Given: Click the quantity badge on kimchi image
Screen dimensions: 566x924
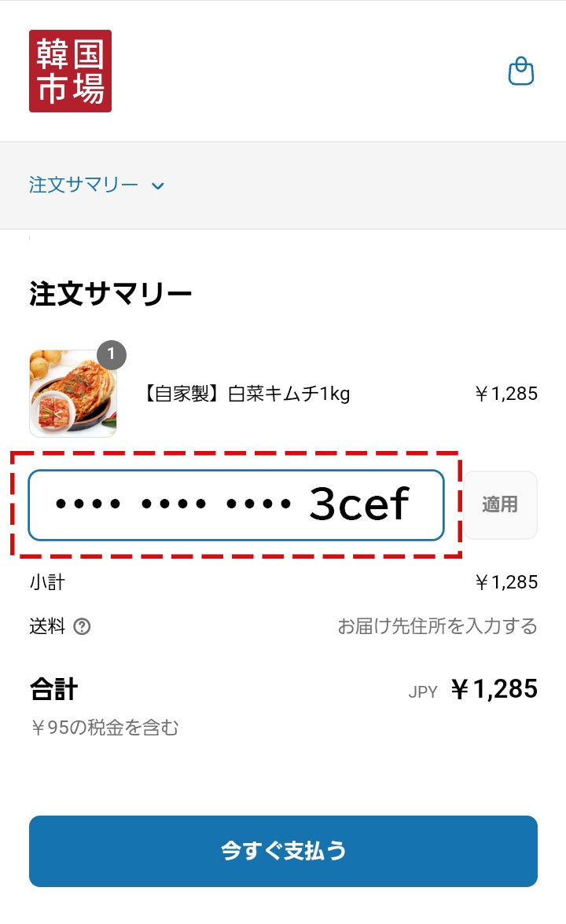Looking at the screenshot, I should 112,355.
